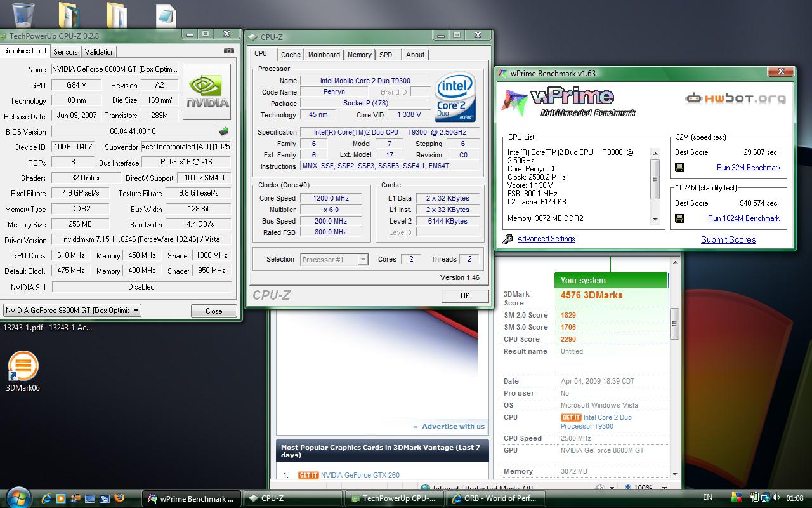Screen dimensions: 812x508
Task: Click the Intel Core 2 Duo logo in CPU-Z
Action: click(x=455, y=98)
